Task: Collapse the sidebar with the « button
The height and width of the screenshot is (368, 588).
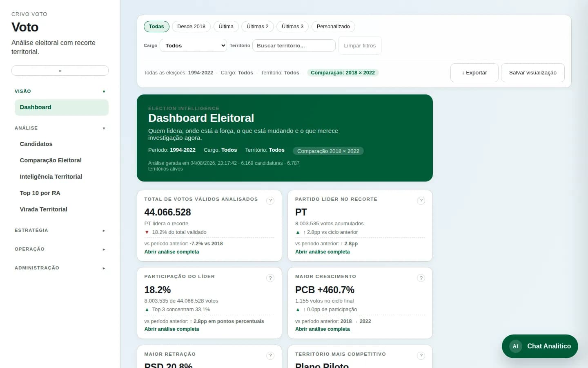Action: 60,71
